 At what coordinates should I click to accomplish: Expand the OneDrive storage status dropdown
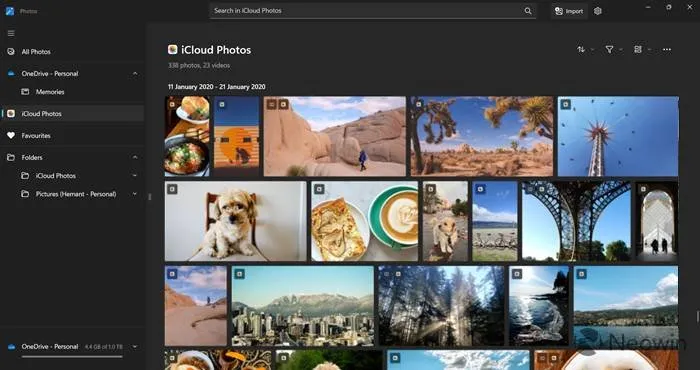(135, 347)
